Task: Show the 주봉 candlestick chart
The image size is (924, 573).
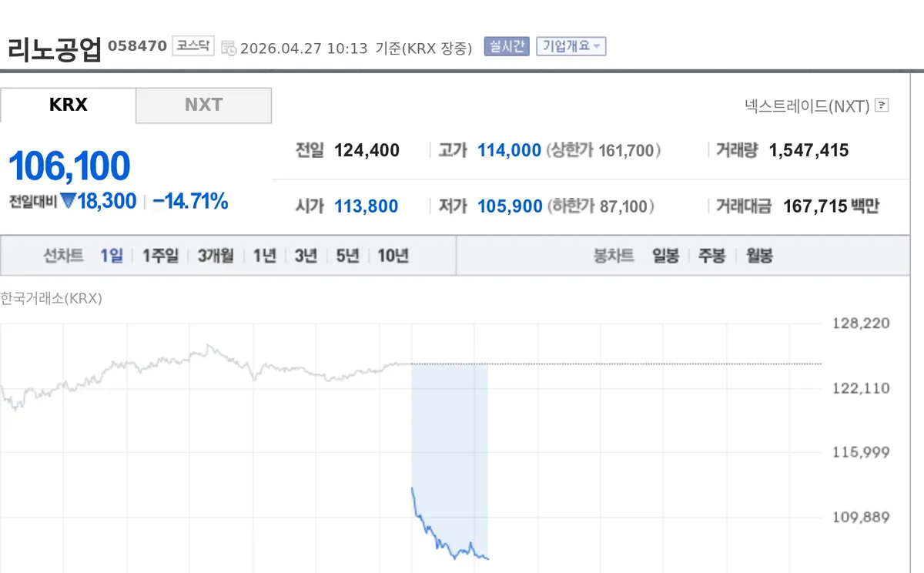Action: 712,256
